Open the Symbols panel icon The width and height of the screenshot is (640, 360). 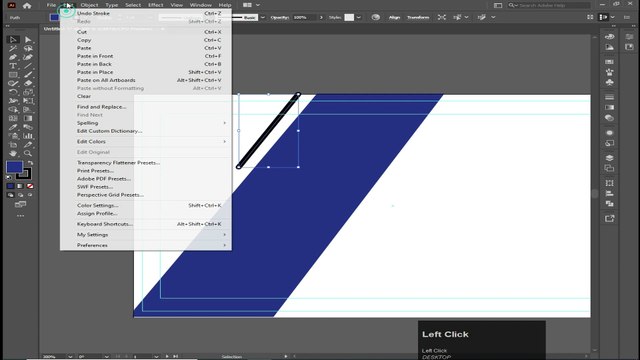[609, 82]
